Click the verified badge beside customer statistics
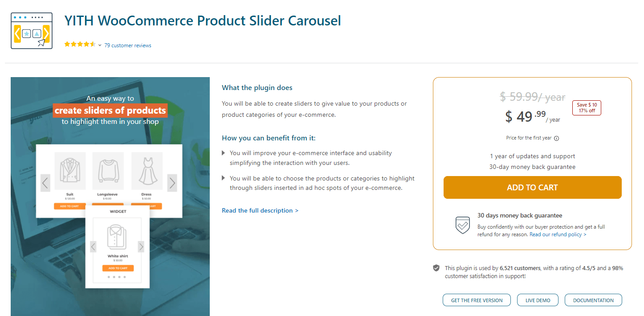This screenshot has height=316, width=644. point(436,268)
